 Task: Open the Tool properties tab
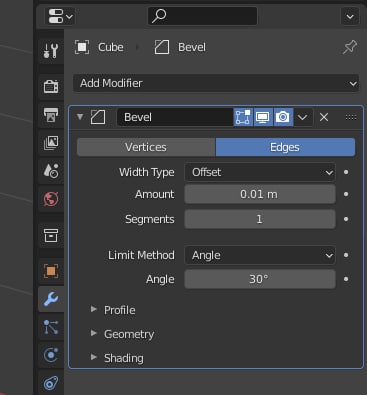coord(51,51)
